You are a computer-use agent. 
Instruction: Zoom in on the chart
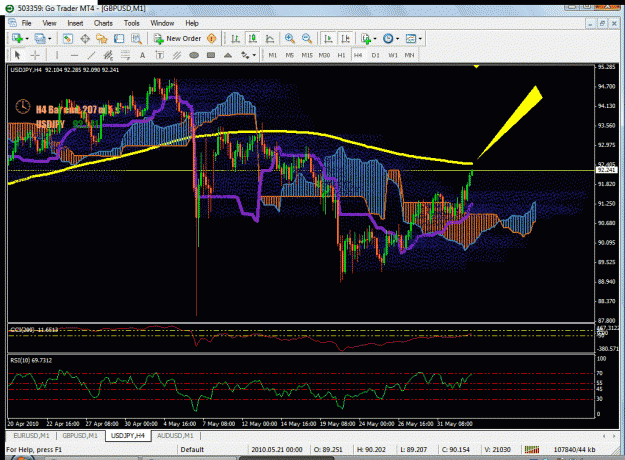pos(290,39)
